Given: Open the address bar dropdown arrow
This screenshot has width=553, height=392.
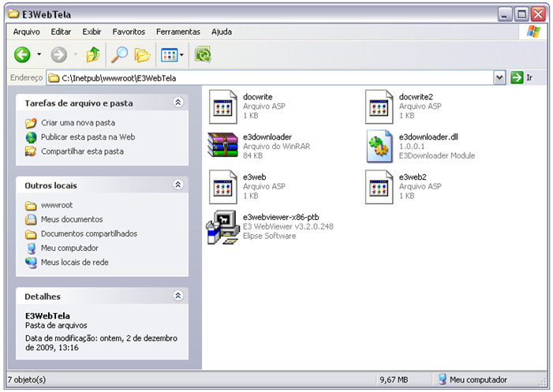Looking at the screenshot, I should 499,77.
